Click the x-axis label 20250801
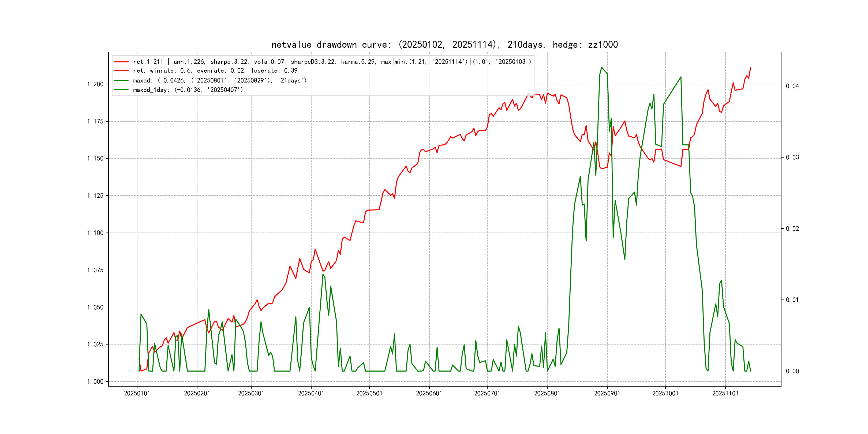868x434 pixels. click(x=547, y=394)
